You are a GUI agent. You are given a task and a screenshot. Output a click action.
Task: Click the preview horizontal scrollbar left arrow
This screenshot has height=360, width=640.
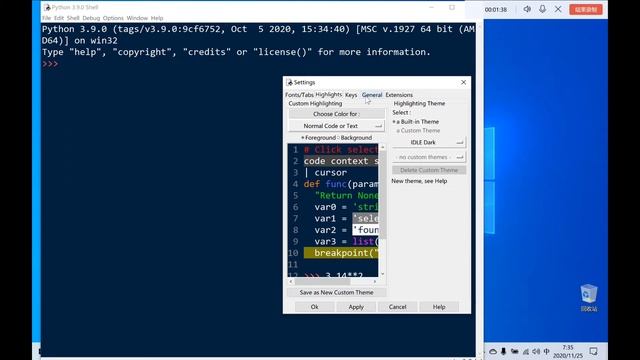(291, 281)
